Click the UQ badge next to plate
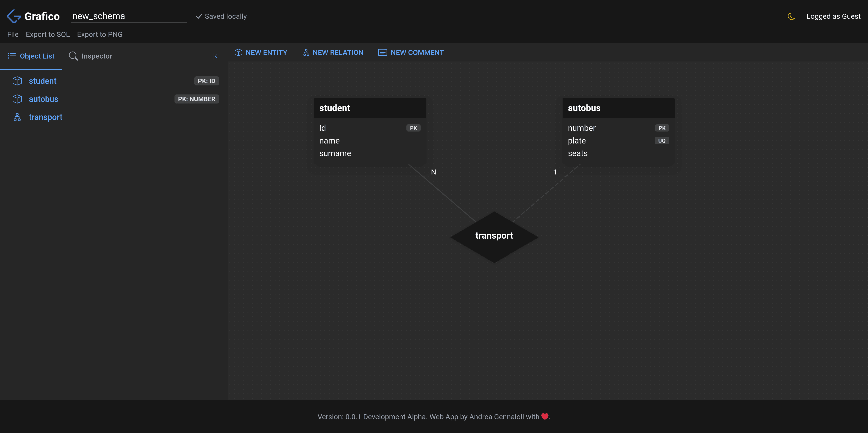Image resolution: width=868 pixels, height=433 pixels. coord(661,141)
